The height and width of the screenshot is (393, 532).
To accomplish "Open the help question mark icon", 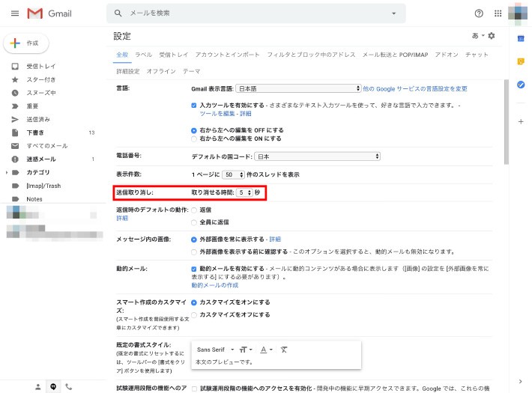I will click(x=479, y=13).
